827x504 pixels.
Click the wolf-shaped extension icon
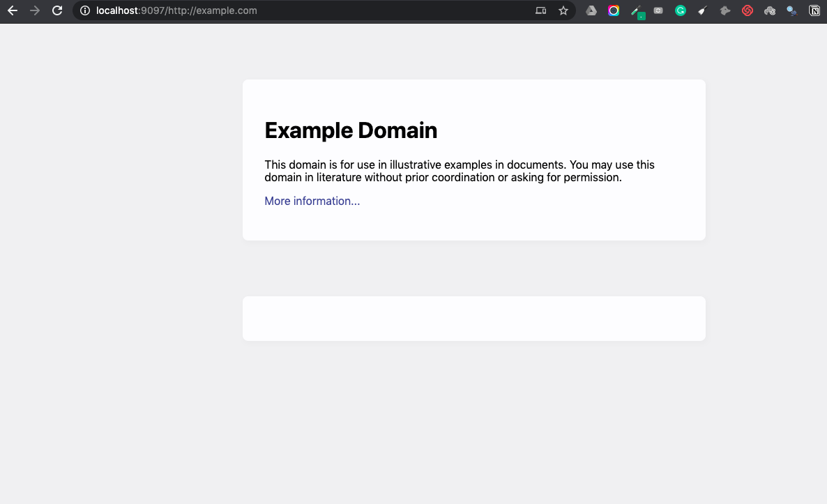(x=724, y=10)
